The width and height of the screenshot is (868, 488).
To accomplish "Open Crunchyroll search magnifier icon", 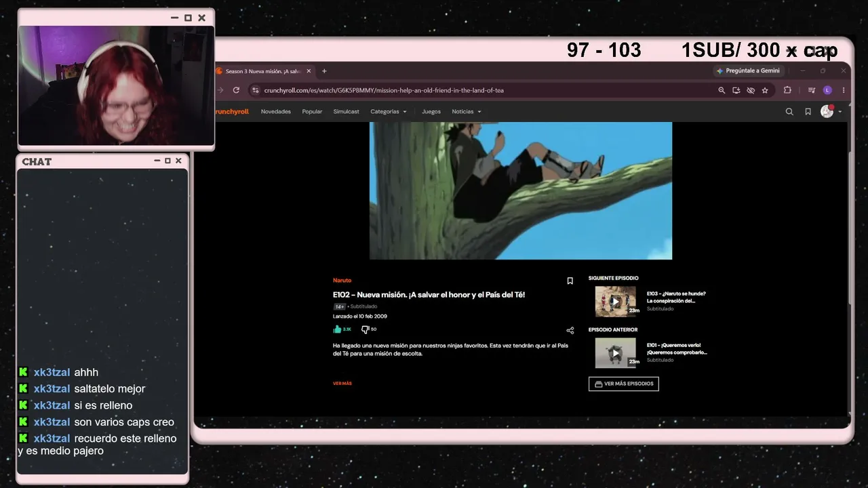I will click(789, 112).
